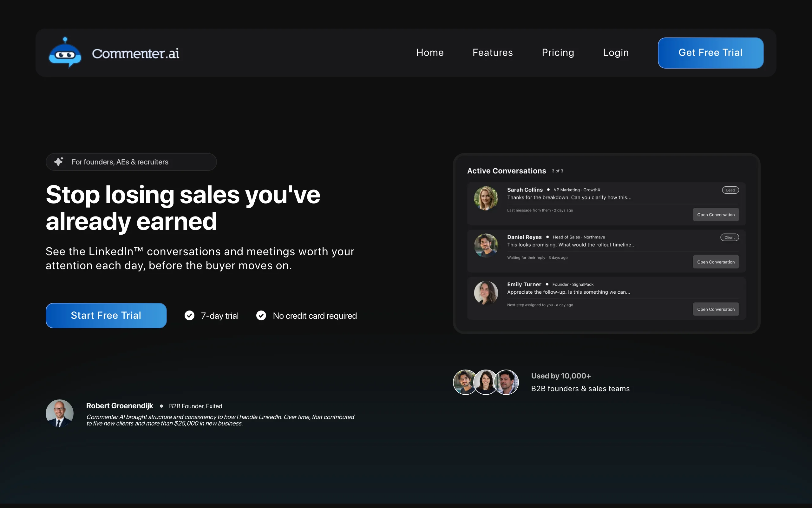Open Conversation for Emily Turner
Viewport: 812px width, 508px height.
pos(716,310)
